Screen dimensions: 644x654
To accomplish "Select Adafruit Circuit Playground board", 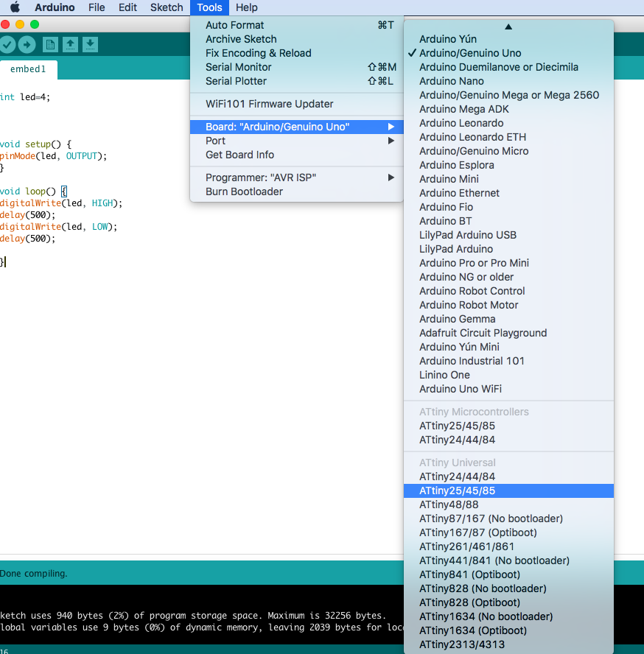I will 508,333.
